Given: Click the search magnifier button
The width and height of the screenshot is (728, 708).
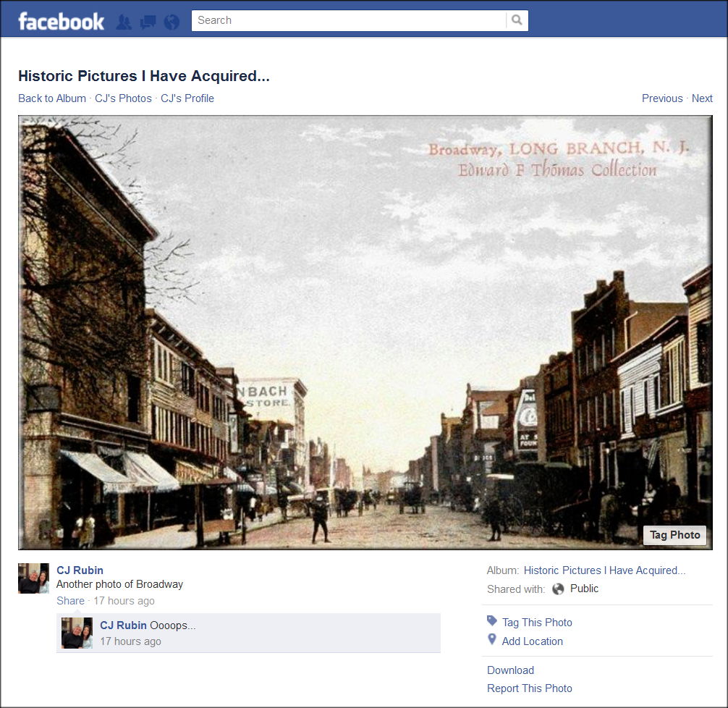Looking at the screenshot, I should point(517,20).
